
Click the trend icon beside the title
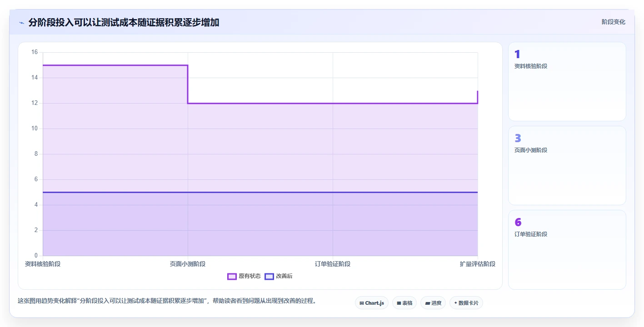[x=21, y=22]
